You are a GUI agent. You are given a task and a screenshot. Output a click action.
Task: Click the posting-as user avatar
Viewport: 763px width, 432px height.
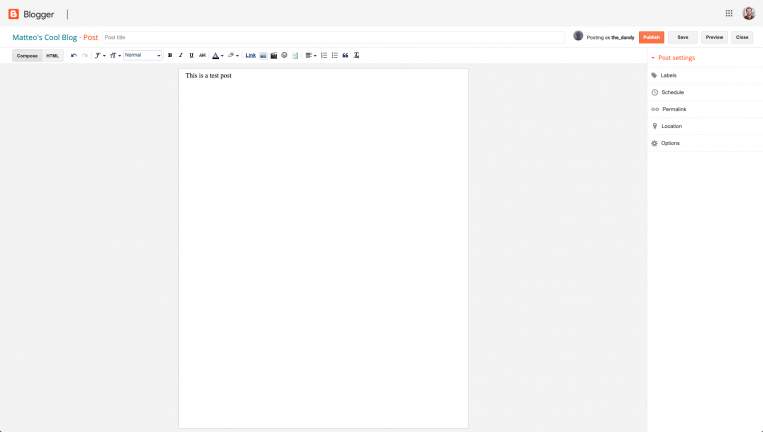(x=578, y=36)
